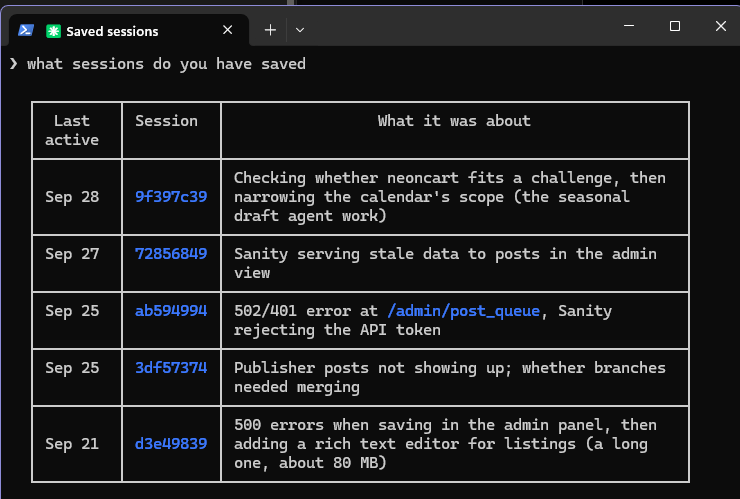Select the Saved sessions tab
The height and width of the screenshot is (499, 740).
127,31
